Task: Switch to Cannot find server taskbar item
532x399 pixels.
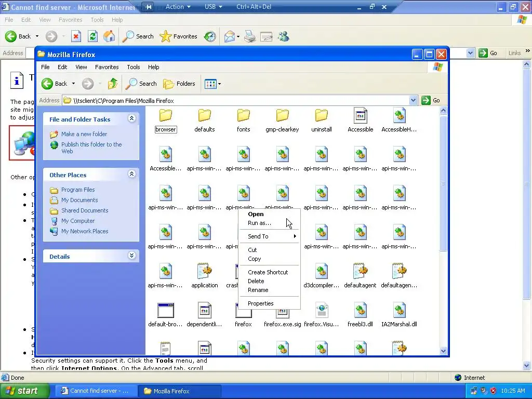Action: pyautogui.click(x=96, y=391)
